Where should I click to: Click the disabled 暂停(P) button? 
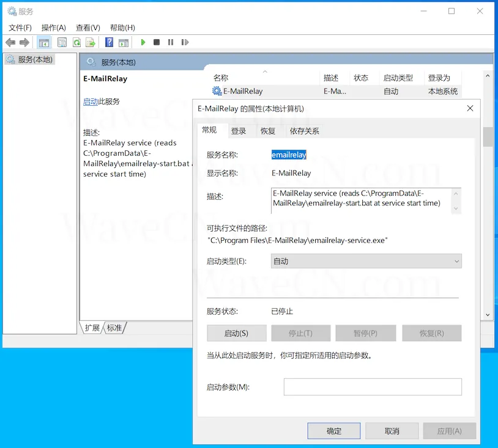tap(366, 333)
